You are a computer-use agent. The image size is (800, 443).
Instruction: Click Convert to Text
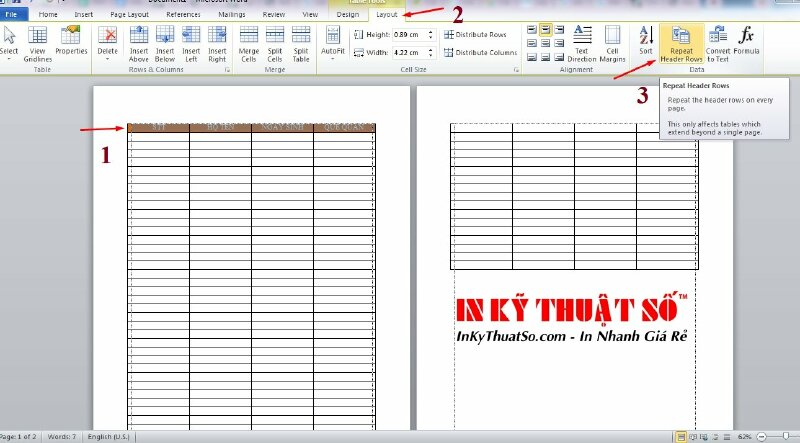pos(718,44)
